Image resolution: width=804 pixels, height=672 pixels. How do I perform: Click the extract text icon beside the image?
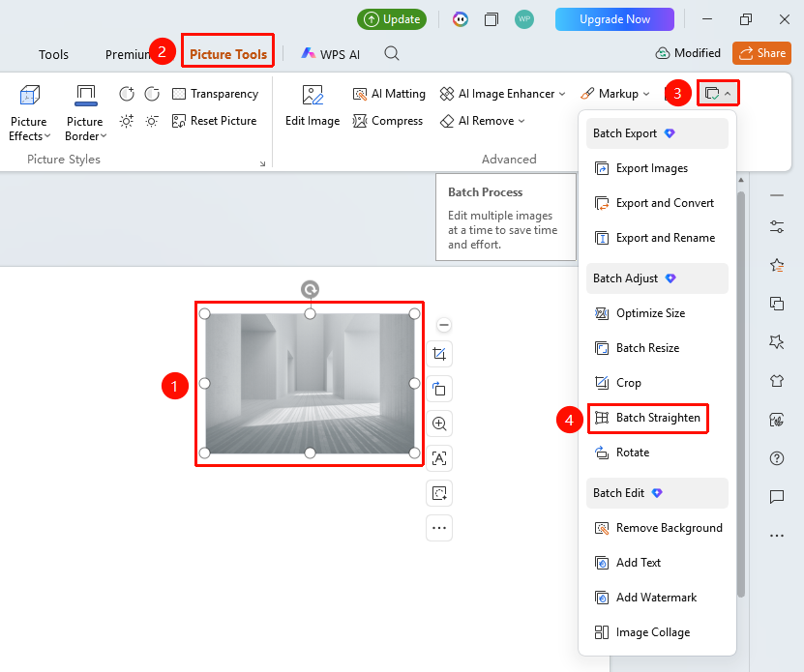click(x=439, y=458)
